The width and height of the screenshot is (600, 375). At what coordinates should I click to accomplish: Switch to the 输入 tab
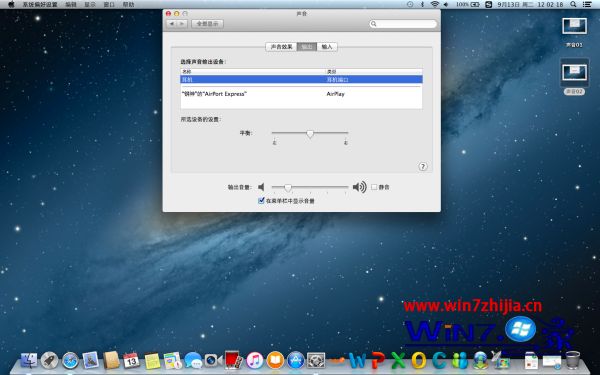coord(327,47)
